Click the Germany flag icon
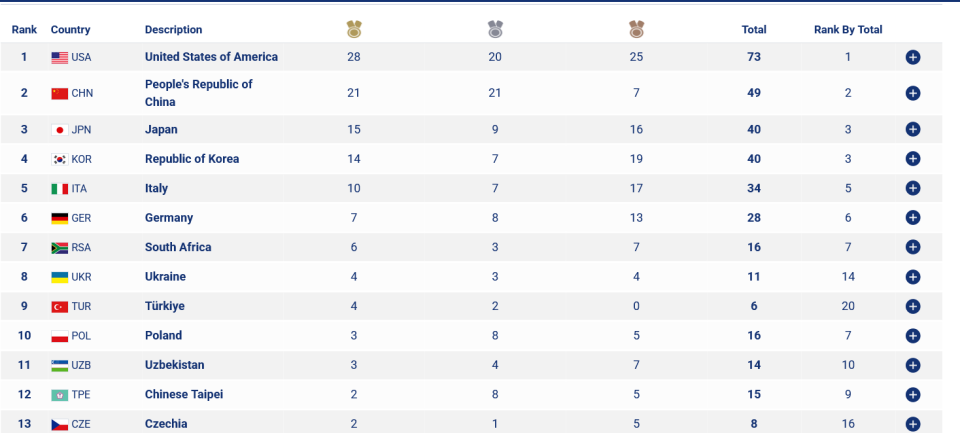The image size is (960, 433). click(59, 218)
